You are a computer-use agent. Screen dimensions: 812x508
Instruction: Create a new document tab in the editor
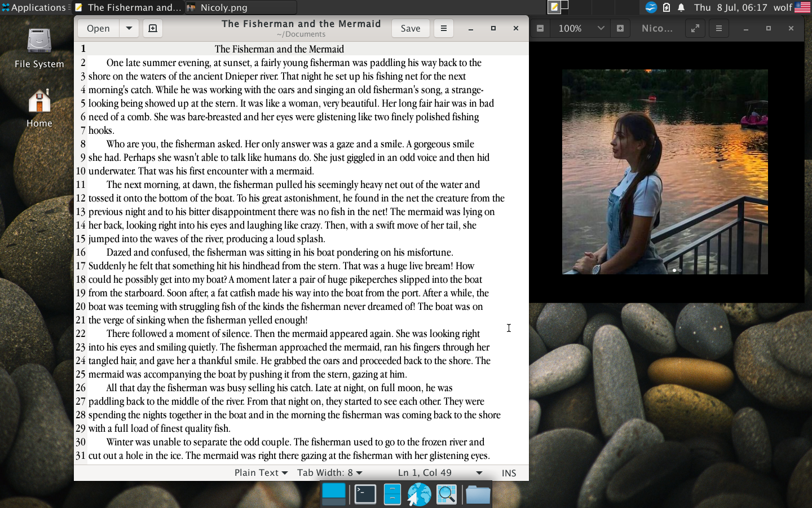pos(152,28)
